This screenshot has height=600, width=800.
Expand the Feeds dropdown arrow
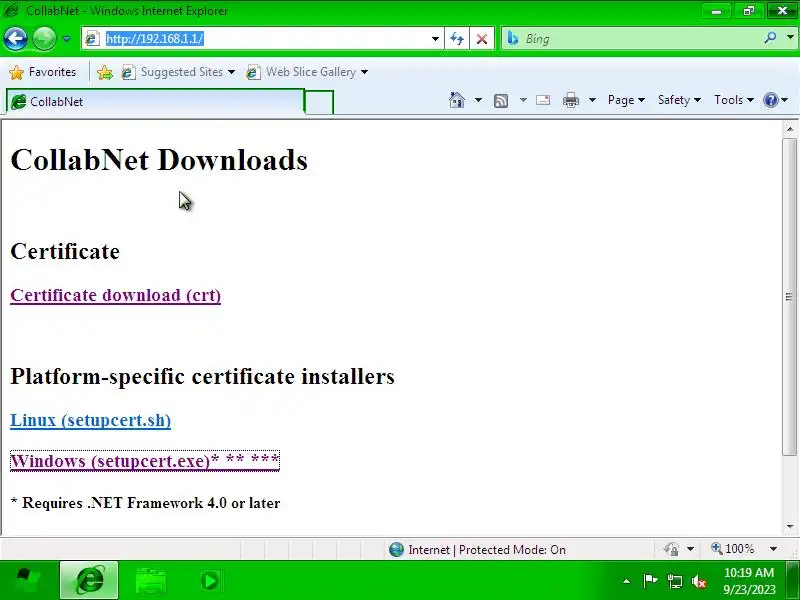[523, 100]
